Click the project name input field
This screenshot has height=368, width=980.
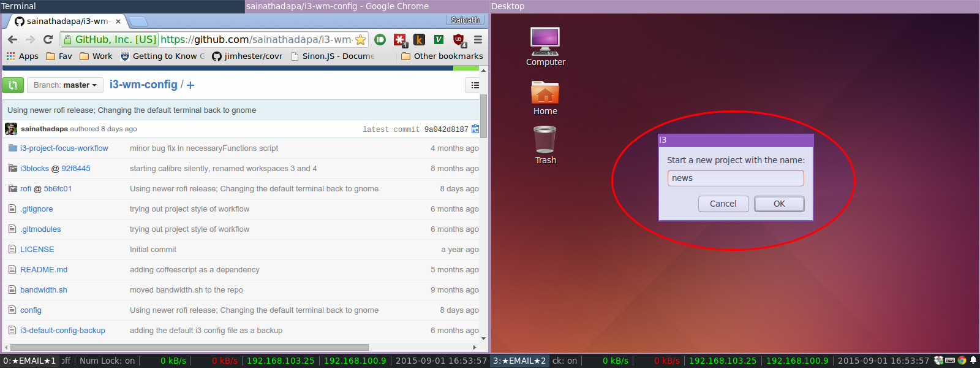pyautogui.click(x=736, y=178)
